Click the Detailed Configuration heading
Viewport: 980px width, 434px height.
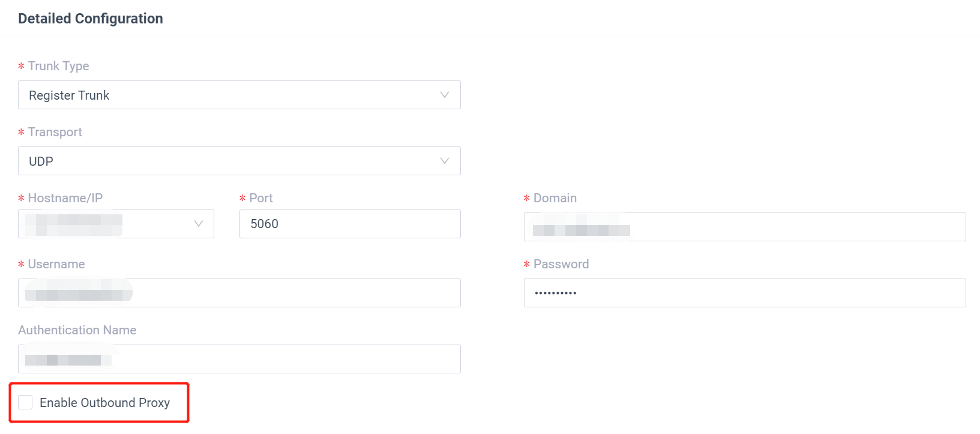(91, 19)
